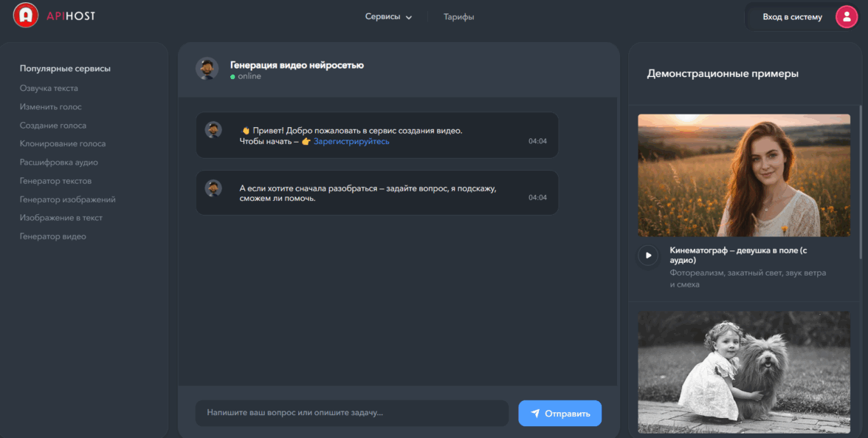The image size is (868, 438).
Task: Open the Тарифы menu item
Action: click(458, 17)
